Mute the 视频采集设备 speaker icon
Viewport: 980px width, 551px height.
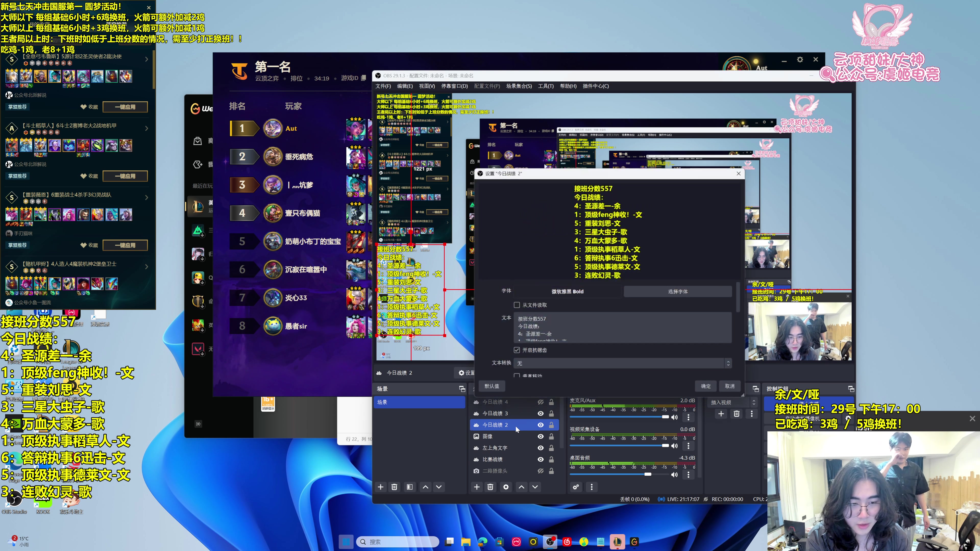675,446
